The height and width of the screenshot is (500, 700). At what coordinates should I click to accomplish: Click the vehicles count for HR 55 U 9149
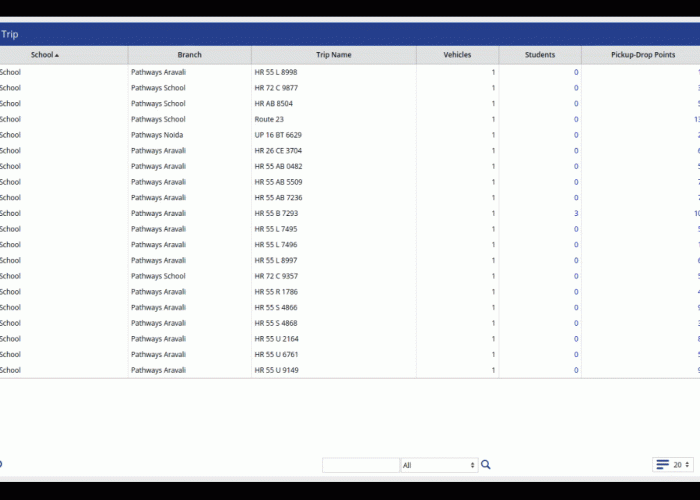(x=493, y=370)
